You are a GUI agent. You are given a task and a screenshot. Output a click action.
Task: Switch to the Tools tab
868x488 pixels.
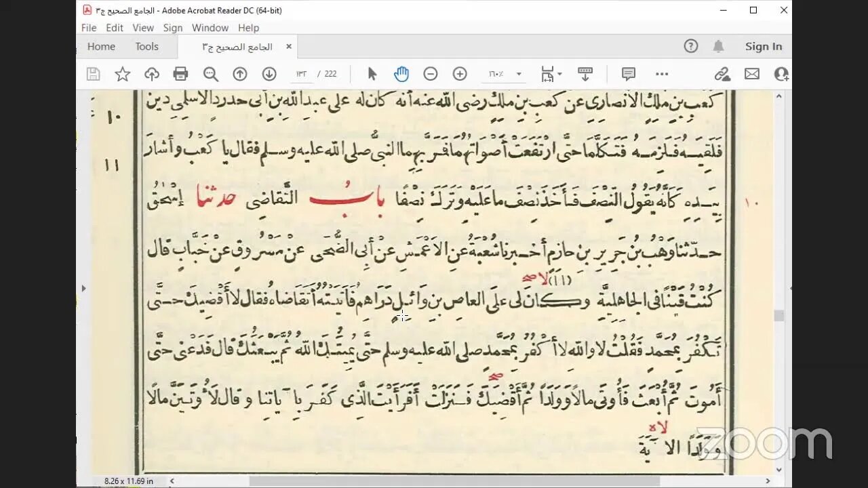(x=146, y=46)
